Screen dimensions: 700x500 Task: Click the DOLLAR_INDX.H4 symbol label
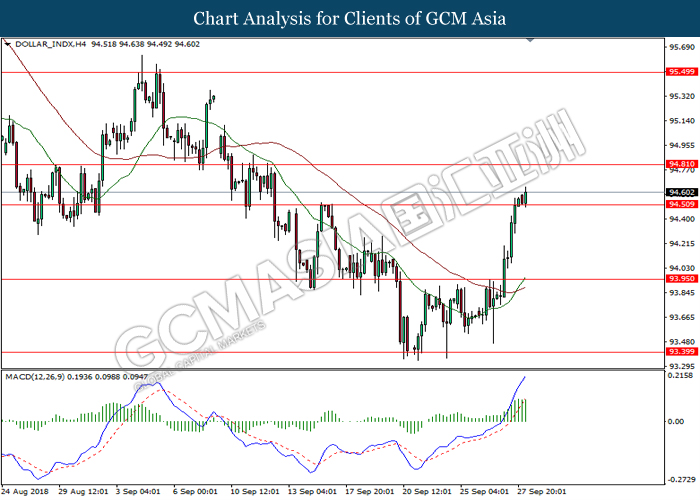pyautogui.click(x=51, y=44)
